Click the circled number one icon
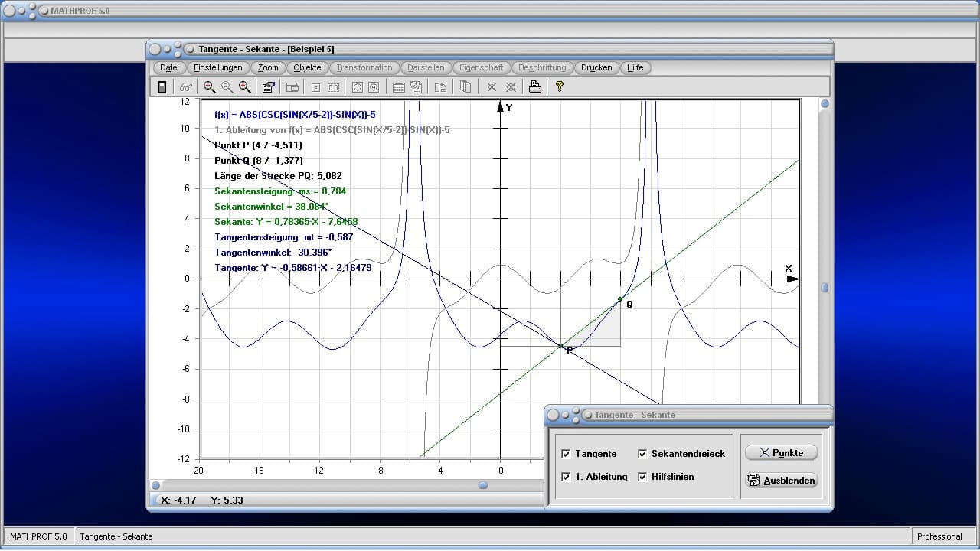 click(357, 87)
